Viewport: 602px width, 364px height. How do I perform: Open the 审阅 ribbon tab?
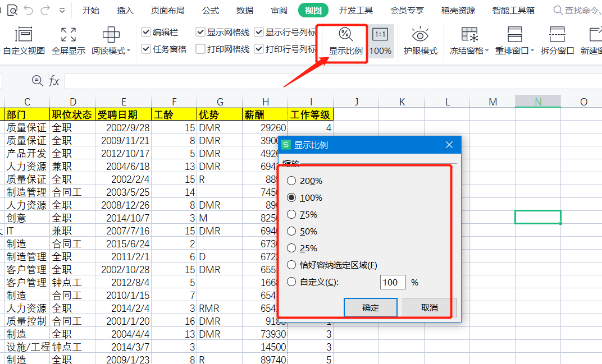pos(279,10)
